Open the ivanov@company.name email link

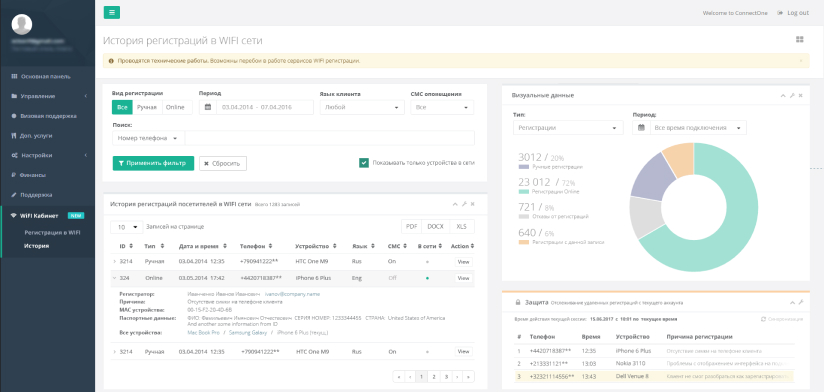(293, 294)
